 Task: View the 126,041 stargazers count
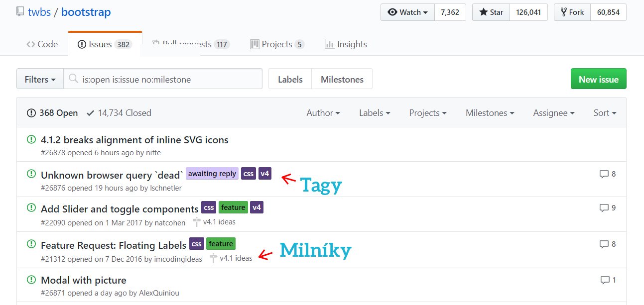tap(528, 12)
